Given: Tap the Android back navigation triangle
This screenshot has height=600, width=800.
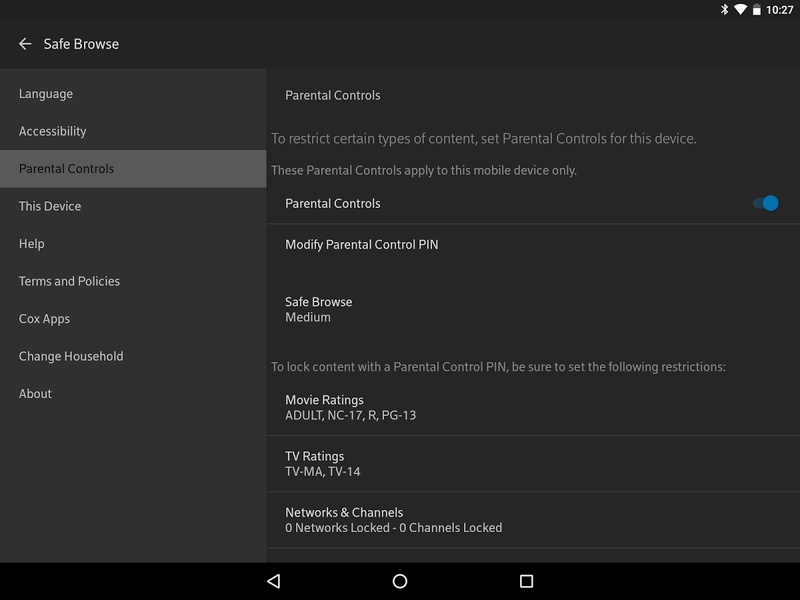Looking at the screenshot, I should tap(274, 581).
